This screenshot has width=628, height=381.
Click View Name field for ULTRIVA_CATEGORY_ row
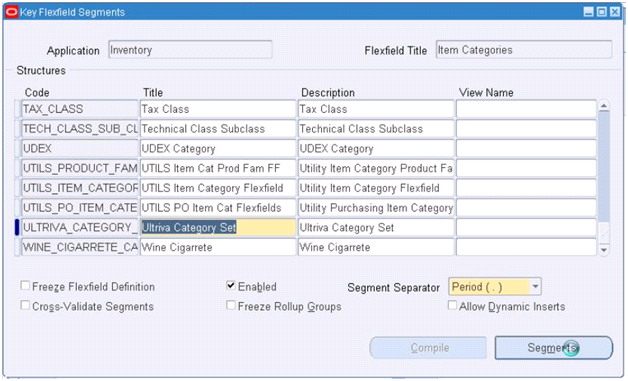point(526,227)
